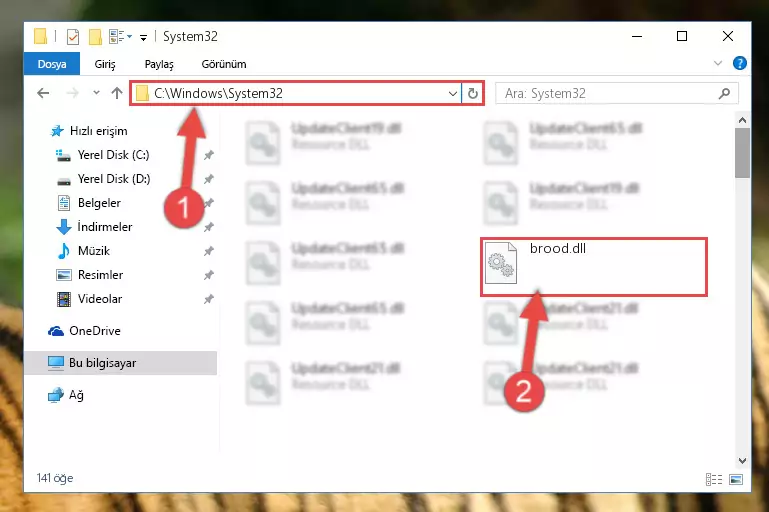Open Yerel Disk (C:) in sidebar
Viewport: 769px width, 512px height.
click(x=113, y=155)
